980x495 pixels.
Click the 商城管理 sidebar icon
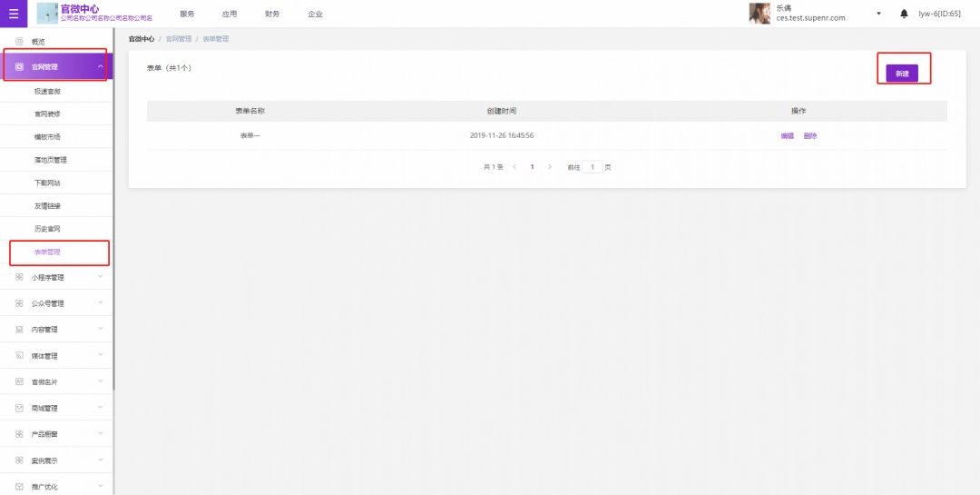click(x=19, y=409)
